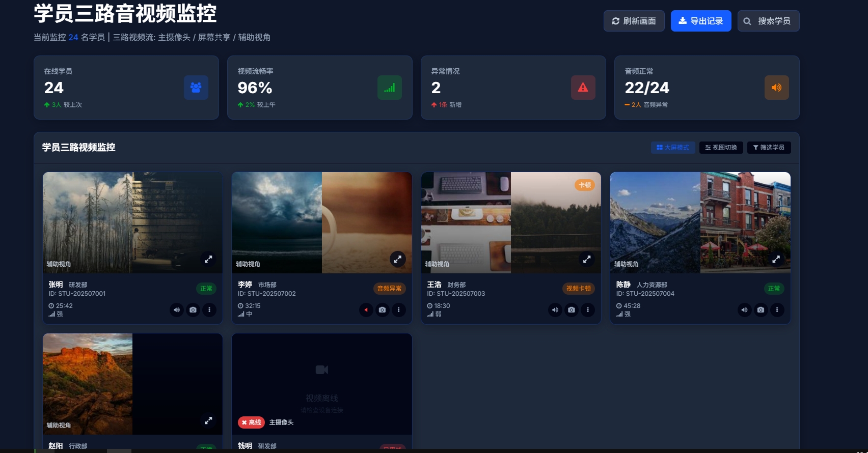This screenshot has width=868, height=453.
Task: Take a snapshot of 王浩's feed
Action: click(x=572, y=309)
